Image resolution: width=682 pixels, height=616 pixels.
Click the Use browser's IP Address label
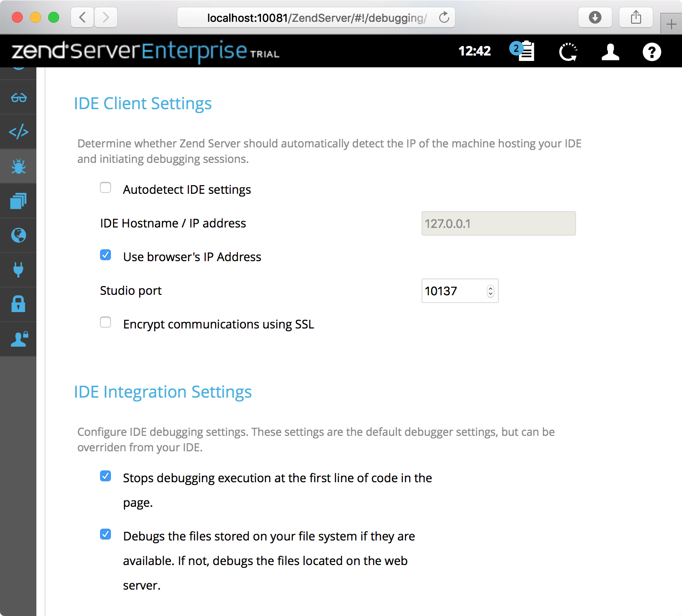tap(192, 257)
